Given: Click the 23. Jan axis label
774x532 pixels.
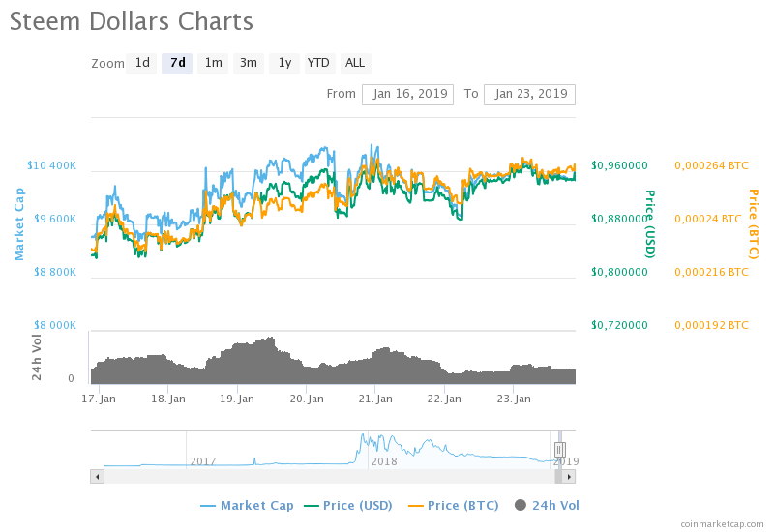Looking at the screenshot, I should [x=514, y=399].
